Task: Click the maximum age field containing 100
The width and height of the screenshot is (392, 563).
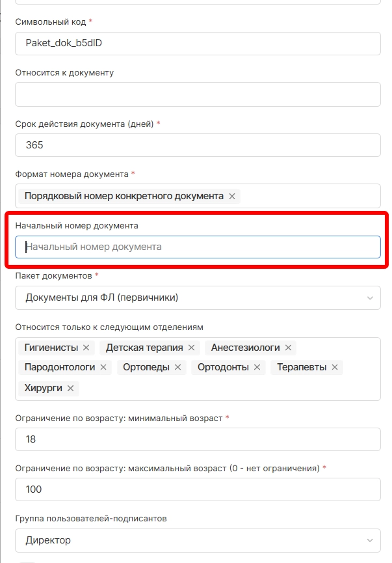Action: pyautogui.click(x=198, y=489)
